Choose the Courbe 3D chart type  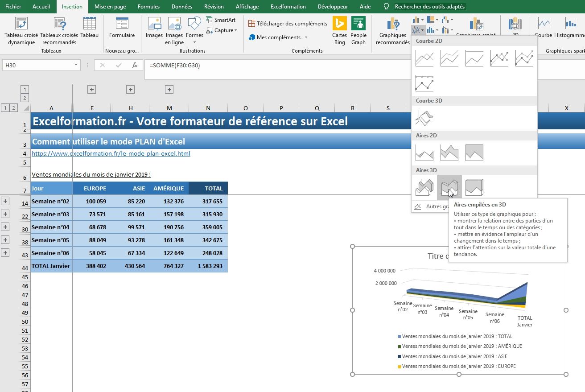(424, 118)
